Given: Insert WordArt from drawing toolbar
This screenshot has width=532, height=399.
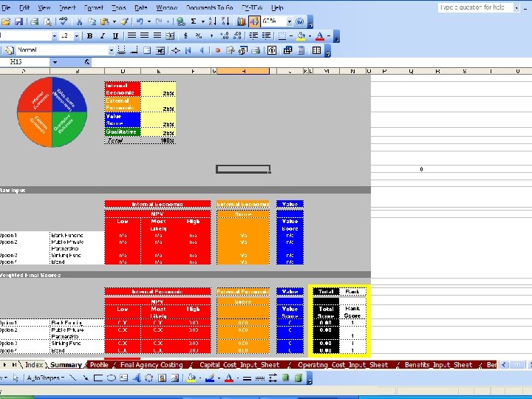Looking at the screenshot, I should pyautogui.click(x=137, y=378).
